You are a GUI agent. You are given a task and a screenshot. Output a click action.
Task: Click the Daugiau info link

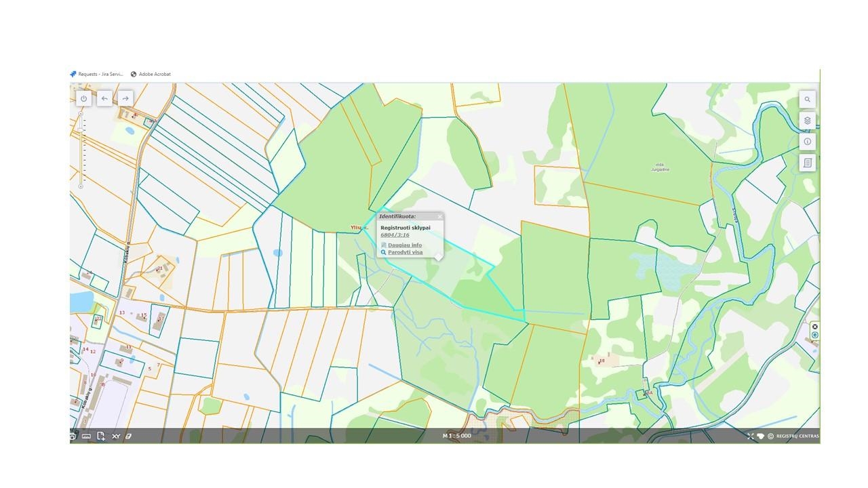click(404, 245)
